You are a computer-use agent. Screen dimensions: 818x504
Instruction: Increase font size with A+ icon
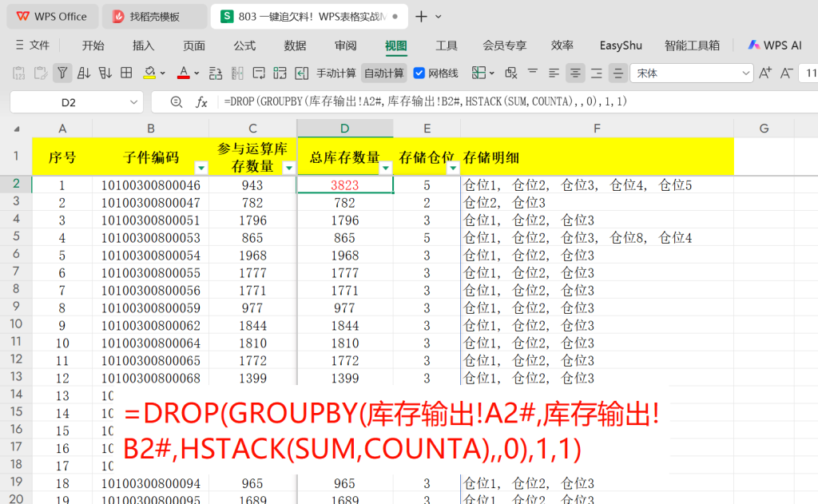pos(765,73)
